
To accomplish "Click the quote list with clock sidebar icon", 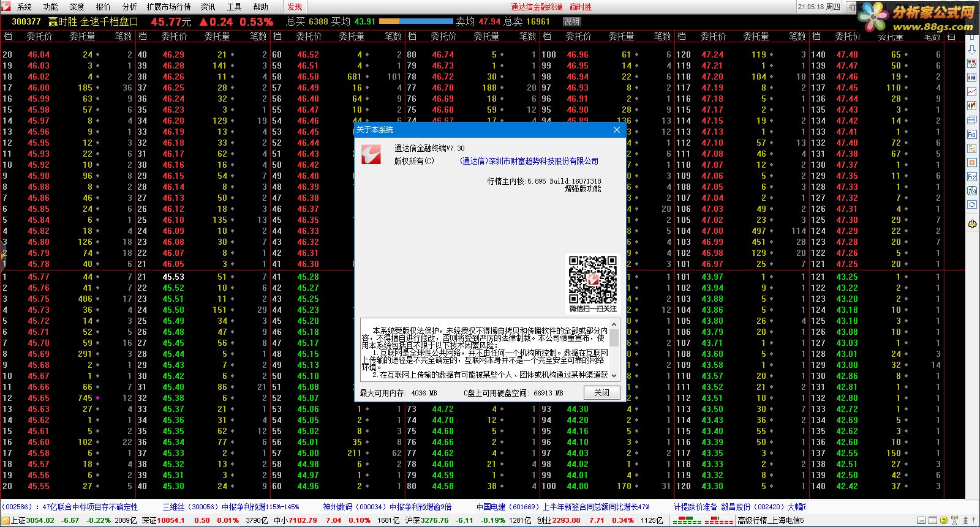I will coord(972,64).
